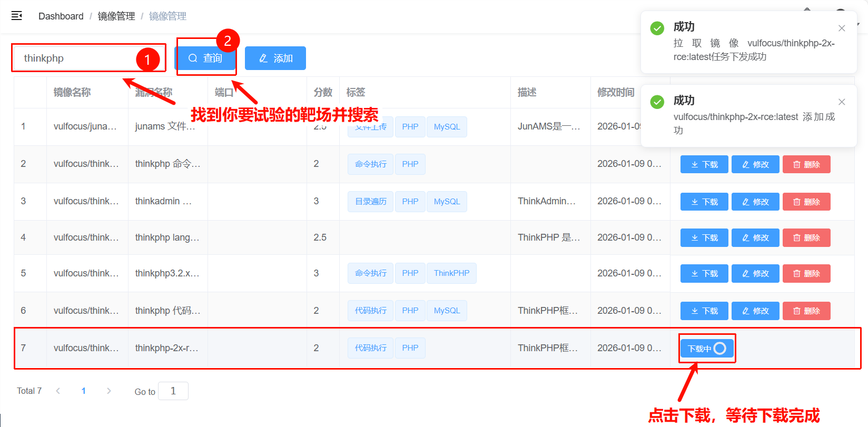Go to previous pagination page arrow
The image size is (868, 427).
pyautogui.click(x=58, y=391)
